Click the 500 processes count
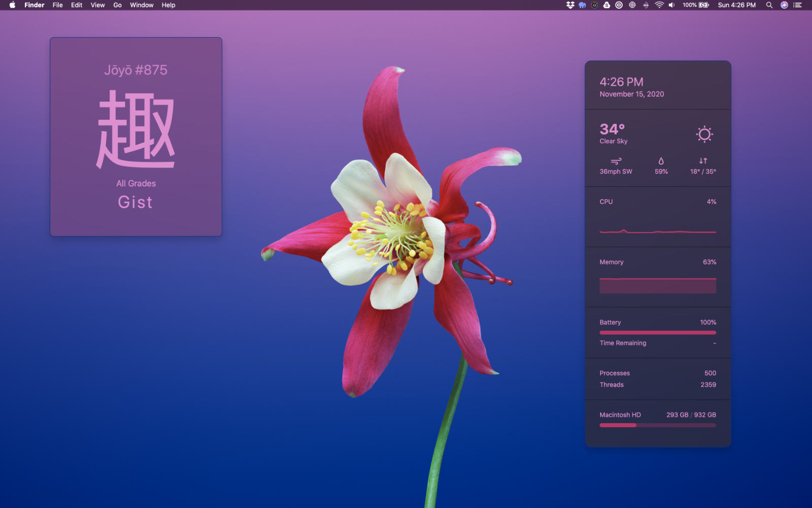 pyautogui.click(x=710, y=373)
